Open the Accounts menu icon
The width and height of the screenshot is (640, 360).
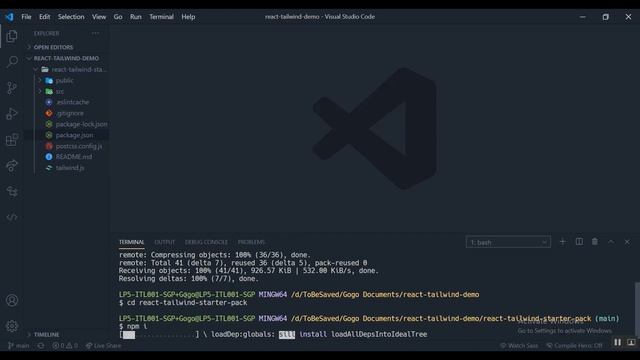click(x=12, y=300)
